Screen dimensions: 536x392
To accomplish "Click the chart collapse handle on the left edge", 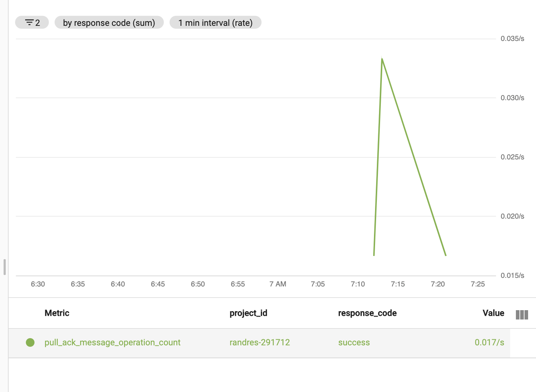I will pyautogui.click(x=4, y=266).
